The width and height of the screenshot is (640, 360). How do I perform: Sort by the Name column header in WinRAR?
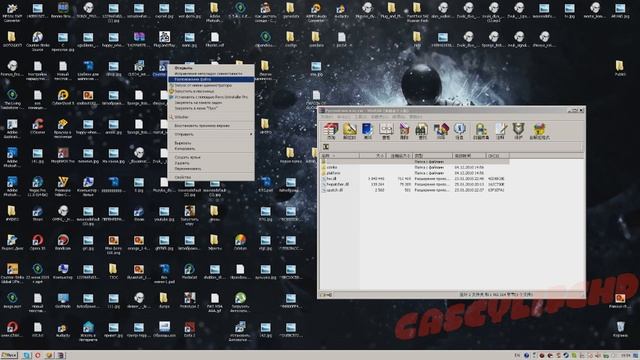pyautogui.click(x=340, y=156)
